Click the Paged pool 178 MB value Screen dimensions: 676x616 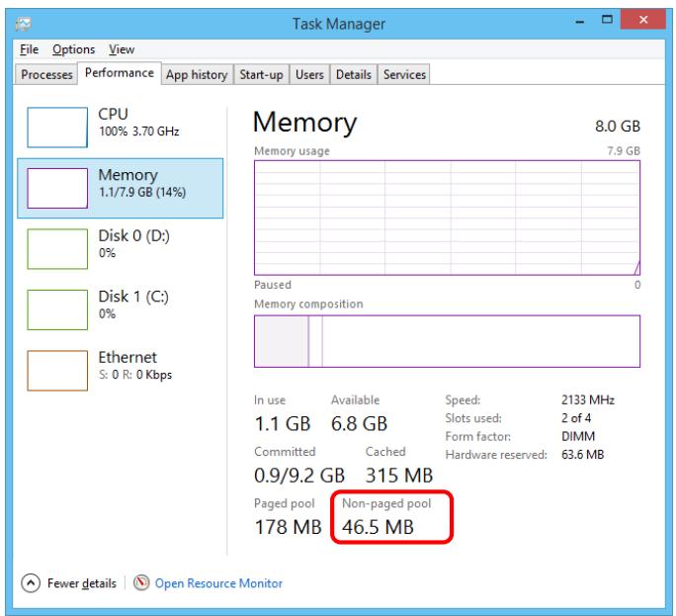[x=288, y=527]
